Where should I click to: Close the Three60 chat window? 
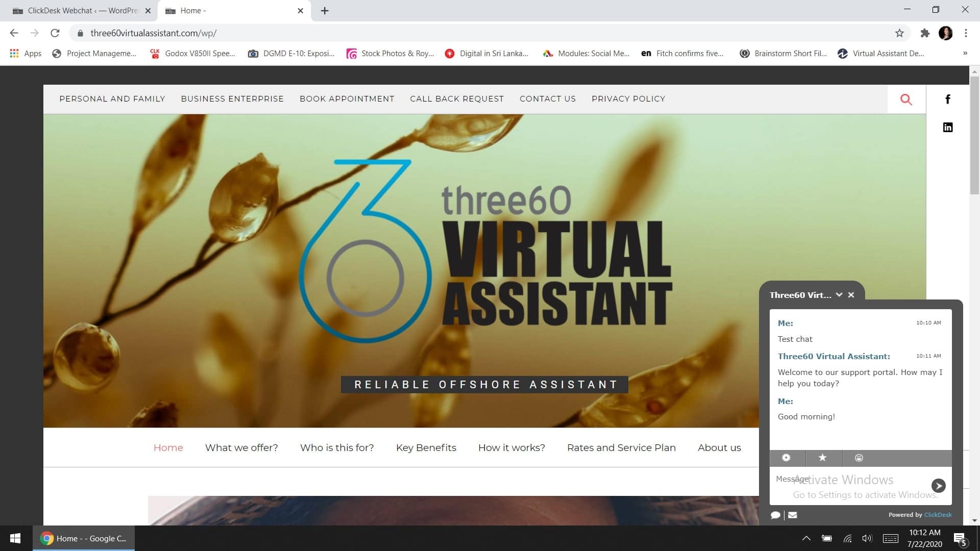pyautogui.click(x=851, y=295)
